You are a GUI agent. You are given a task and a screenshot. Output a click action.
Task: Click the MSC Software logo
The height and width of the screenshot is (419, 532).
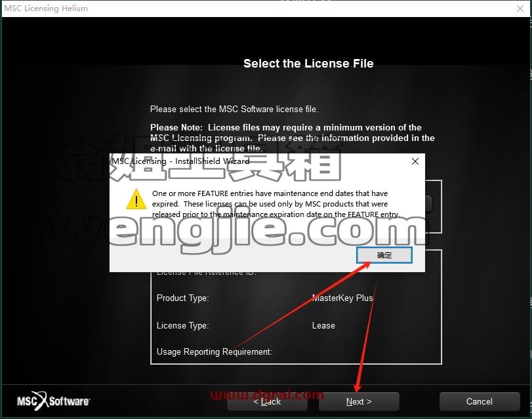pos(53,401)
